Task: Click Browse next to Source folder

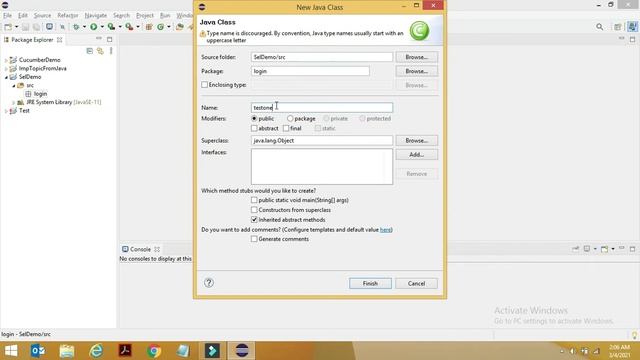Action: 416,57
